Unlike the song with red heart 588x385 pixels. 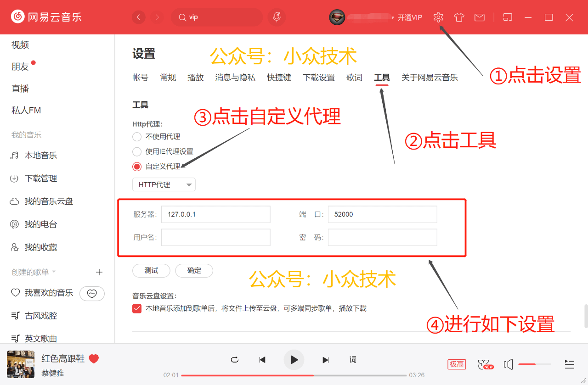[x=94, y=359]
